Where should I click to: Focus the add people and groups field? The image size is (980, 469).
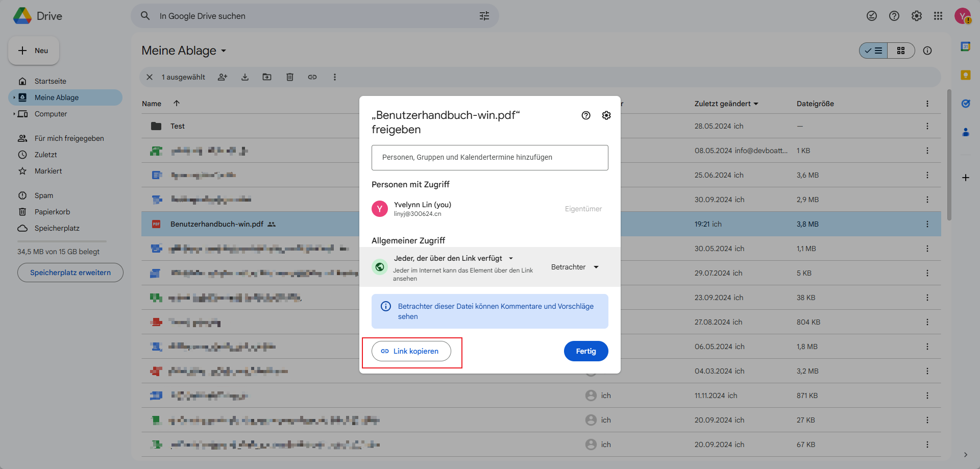coord(490,158)
